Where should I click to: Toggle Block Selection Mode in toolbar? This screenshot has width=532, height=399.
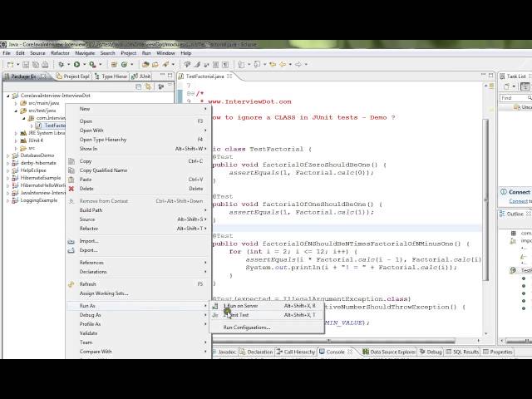pyautogui.click(x=215, y=65)
